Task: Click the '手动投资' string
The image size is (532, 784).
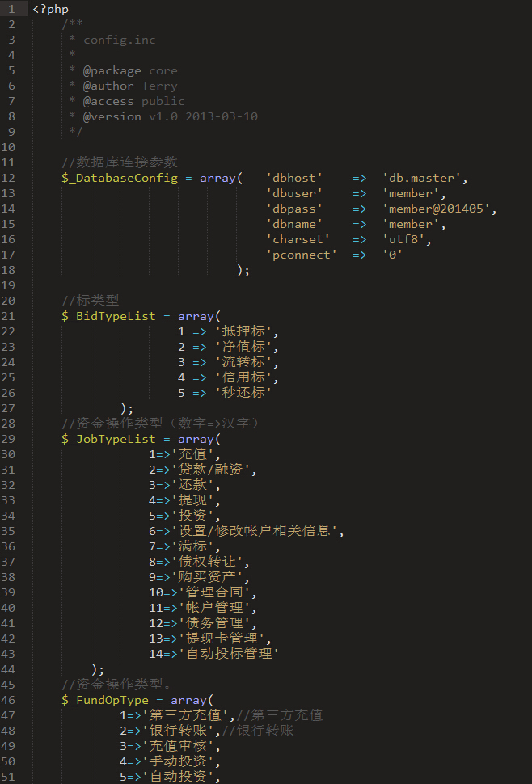Action: pyautogui.click(x=178, y=761)
